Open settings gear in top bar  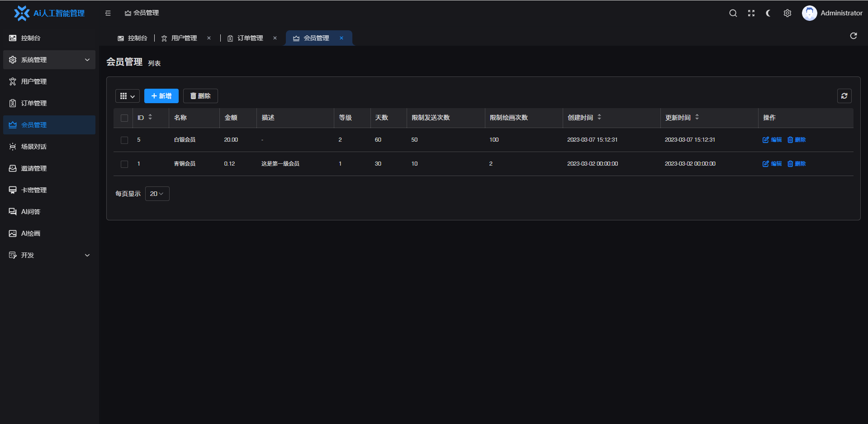pos(787,13)
